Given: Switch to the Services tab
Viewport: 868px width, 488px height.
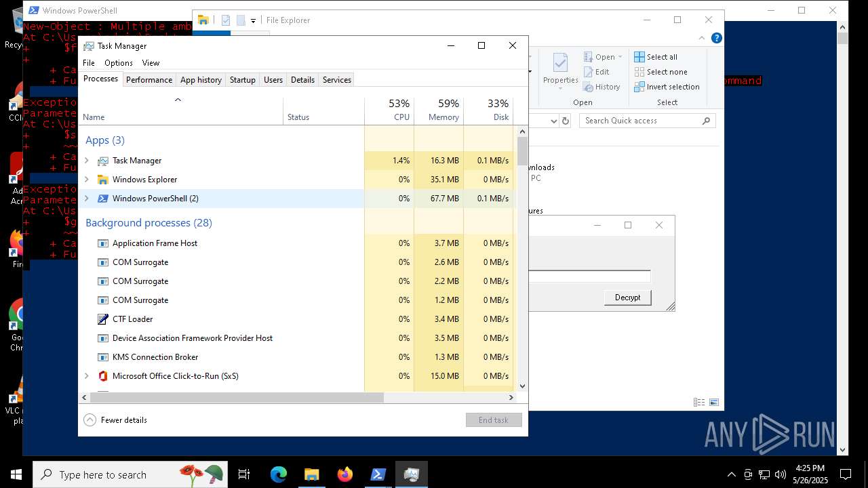Looking at the screenshot, I should (x=337, y=80).
